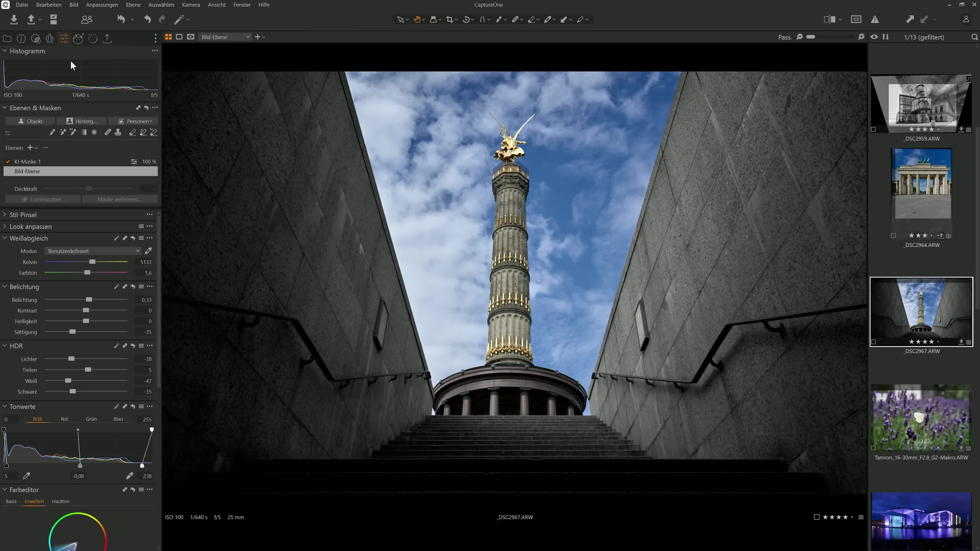Click the auto adjust magic wand
Screen dimensions: 980x551
tap(179, 19)
